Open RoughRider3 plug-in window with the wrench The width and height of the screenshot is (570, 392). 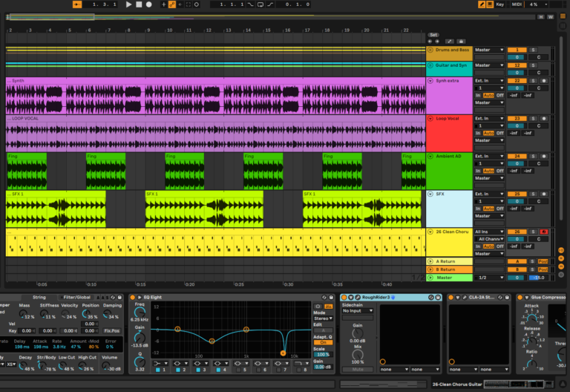tap(358, 298)
